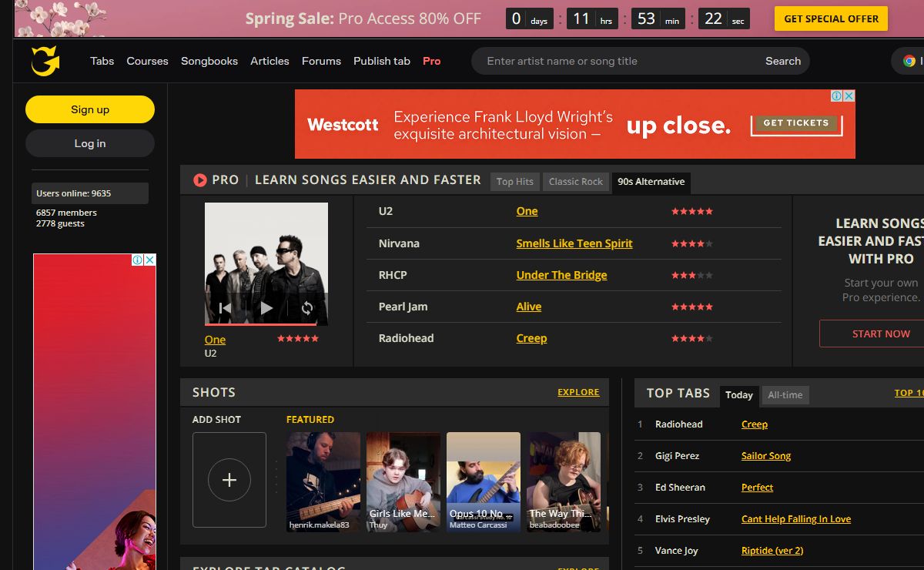Image resolution: width=924 pixels, height=570 pixels.
Task: Select Today tab in Top Tabs
Action: pos(739,395)
